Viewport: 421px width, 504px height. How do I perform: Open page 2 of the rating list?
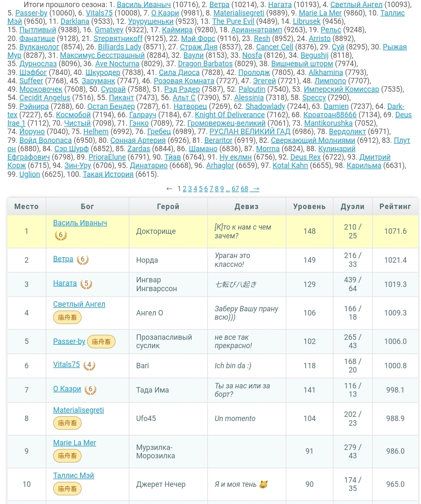185,189
